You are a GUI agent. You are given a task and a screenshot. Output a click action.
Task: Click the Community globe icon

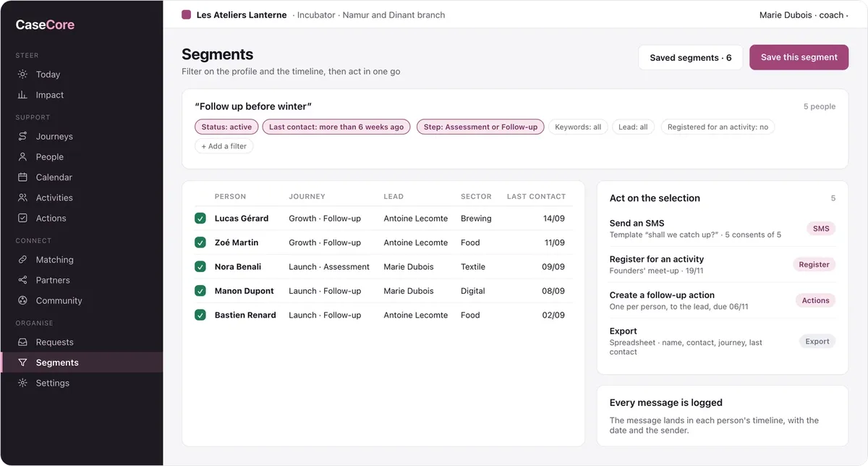[x=22, y=300]
